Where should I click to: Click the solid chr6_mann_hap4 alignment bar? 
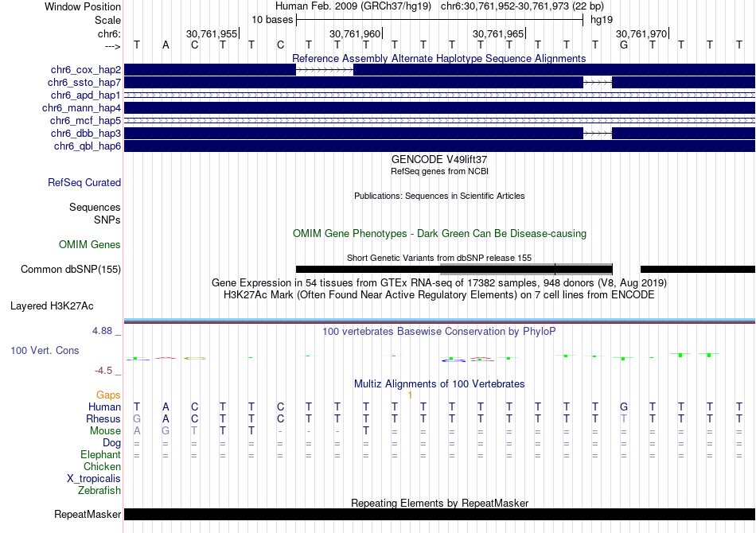439,108
